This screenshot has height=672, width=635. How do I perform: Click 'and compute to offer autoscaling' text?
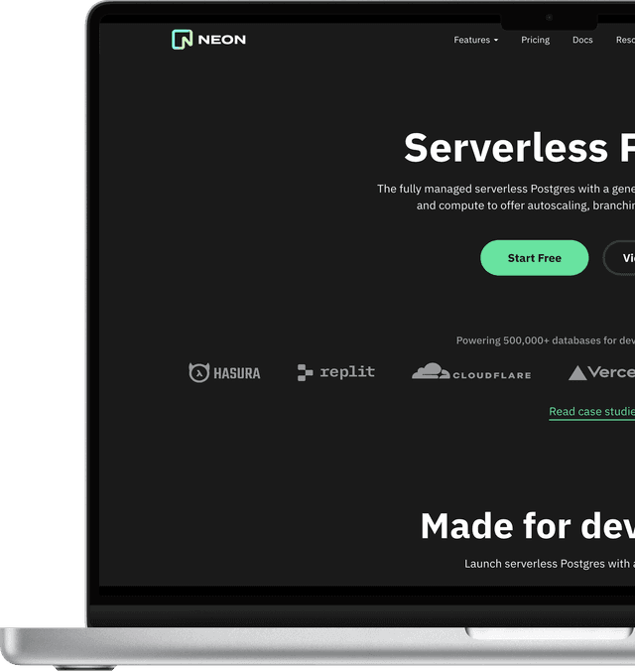(x=503, y=205)
